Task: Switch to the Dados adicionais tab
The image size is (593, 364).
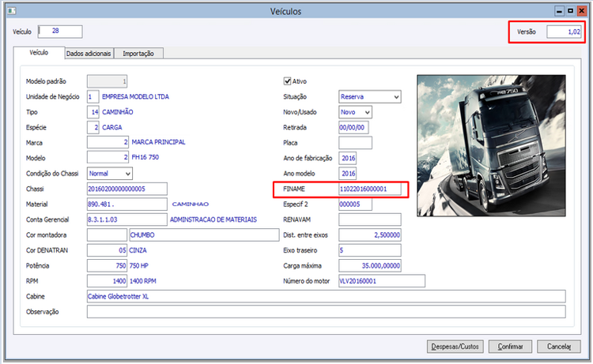Action: [x=89, y=54]
